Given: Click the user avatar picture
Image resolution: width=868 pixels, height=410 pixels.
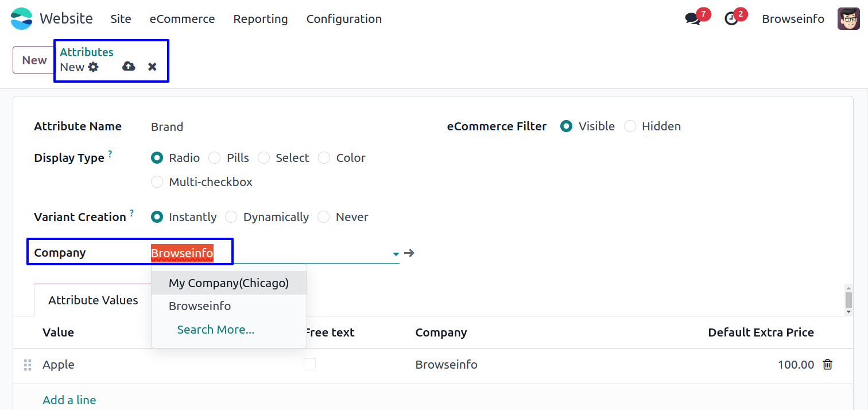Looking at the screenshot, I should click(x=848, y=19).
